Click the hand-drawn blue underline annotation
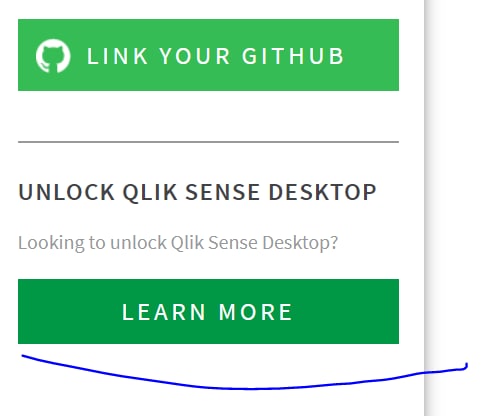481x416 pixels. point(245,375)
